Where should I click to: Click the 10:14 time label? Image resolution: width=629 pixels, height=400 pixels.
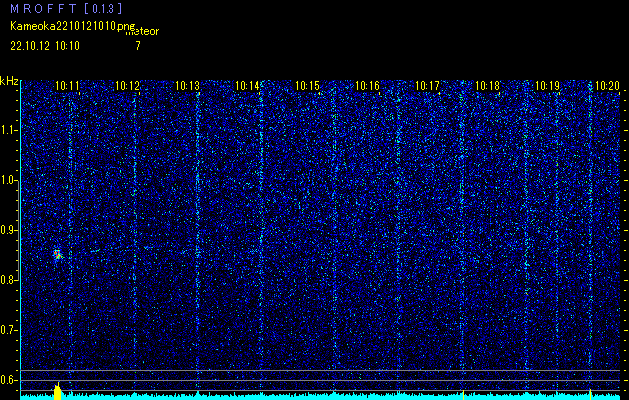coord(247,86)
